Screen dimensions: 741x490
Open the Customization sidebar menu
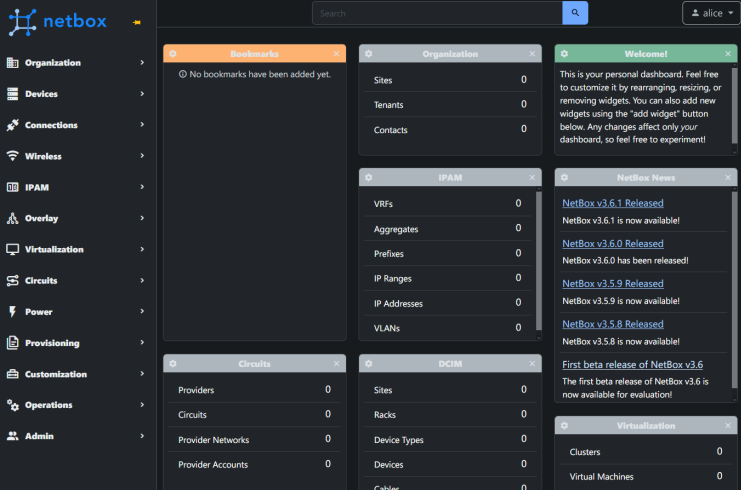tap(76, 374)
